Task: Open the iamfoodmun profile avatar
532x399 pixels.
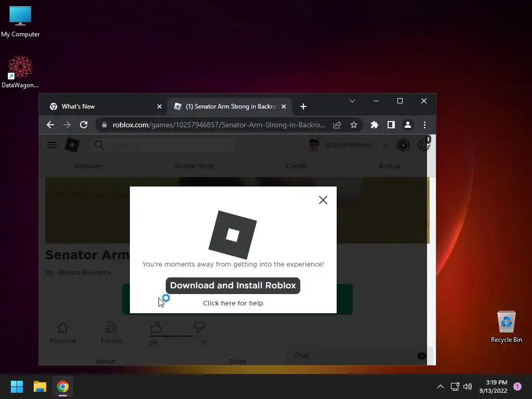Action: point(314,145)
